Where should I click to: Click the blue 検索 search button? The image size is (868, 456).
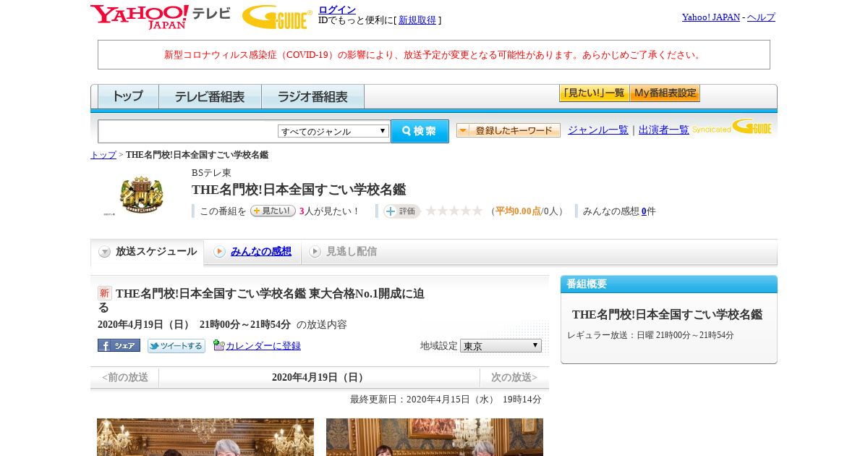click(x=420, y=131)
